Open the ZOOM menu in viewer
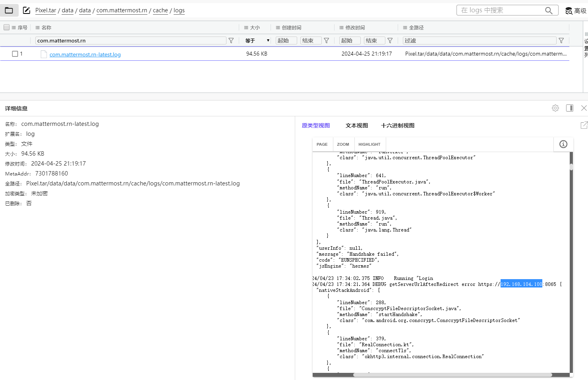Image resolution: width=588 pixels, height=380 pixels. pos(343,145)
